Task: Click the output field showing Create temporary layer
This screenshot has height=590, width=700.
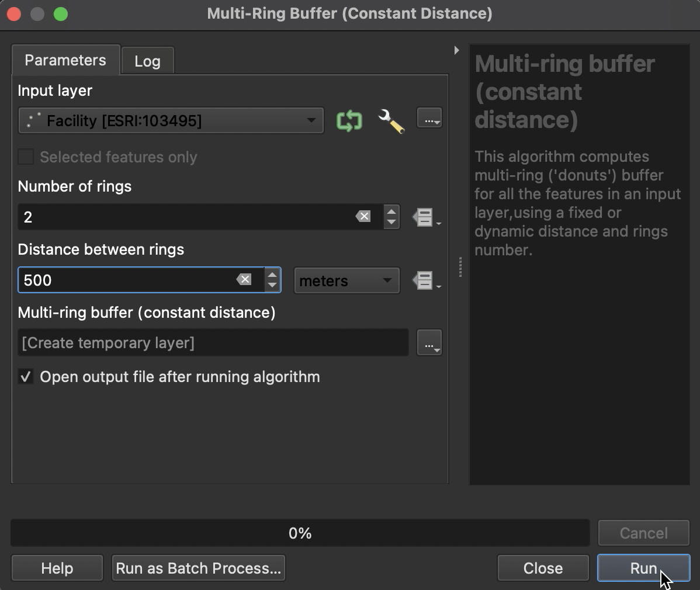Action: pos(213,342)
